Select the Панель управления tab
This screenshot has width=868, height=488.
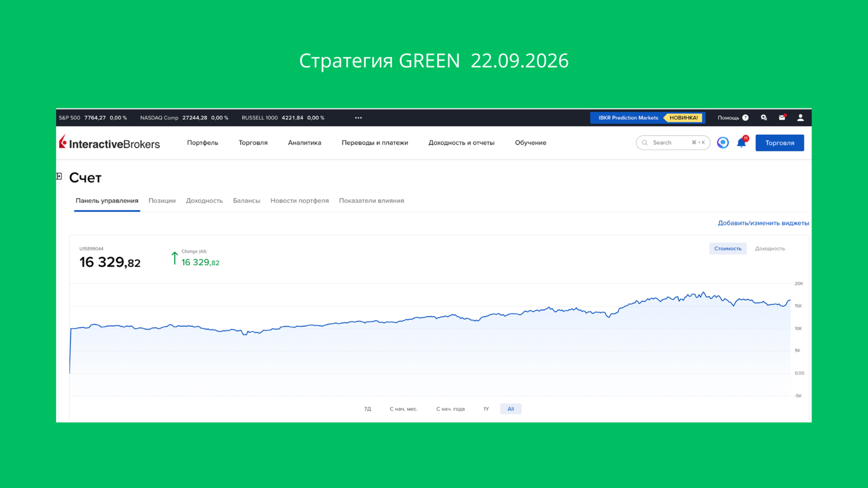pyautogui.click(x=107, y=201)
